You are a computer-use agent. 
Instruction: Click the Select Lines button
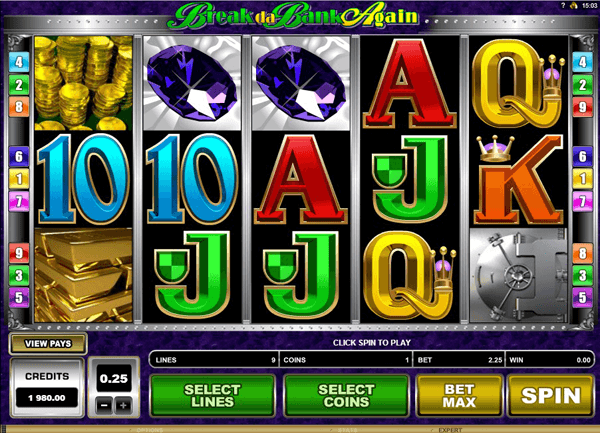point(212,396)
